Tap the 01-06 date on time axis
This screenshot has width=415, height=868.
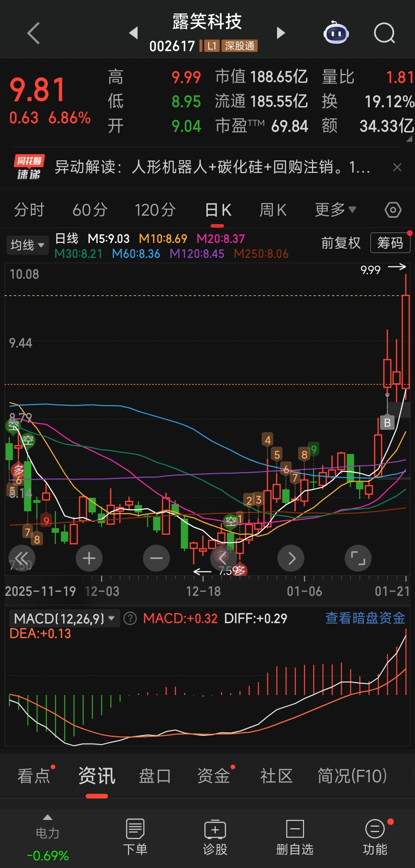(x=304, y=591)
